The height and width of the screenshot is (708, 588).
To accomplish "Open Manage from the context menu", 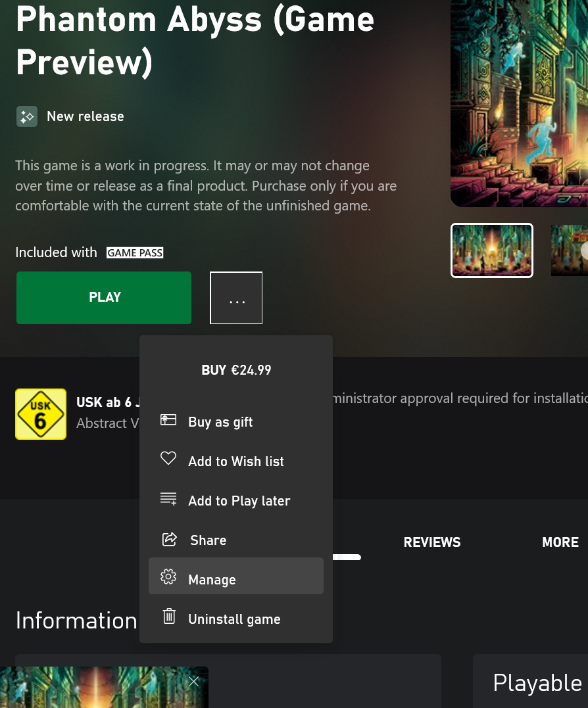I will coord(236,576).
